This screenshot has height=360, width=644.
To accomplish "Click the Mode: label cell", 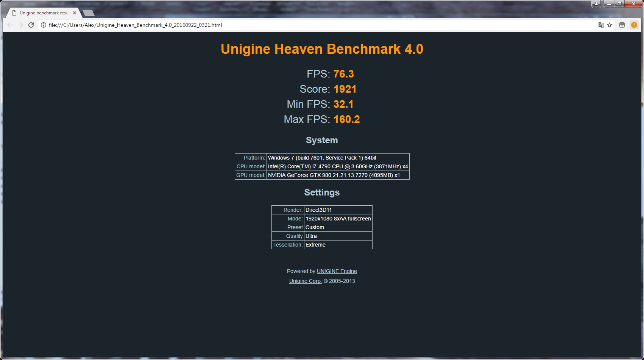I will [x=288, y=219].
